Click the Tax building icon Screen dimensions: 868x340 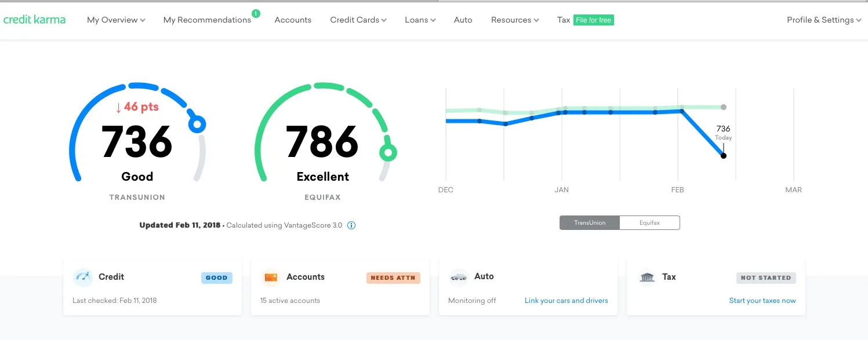coord(647,277)
